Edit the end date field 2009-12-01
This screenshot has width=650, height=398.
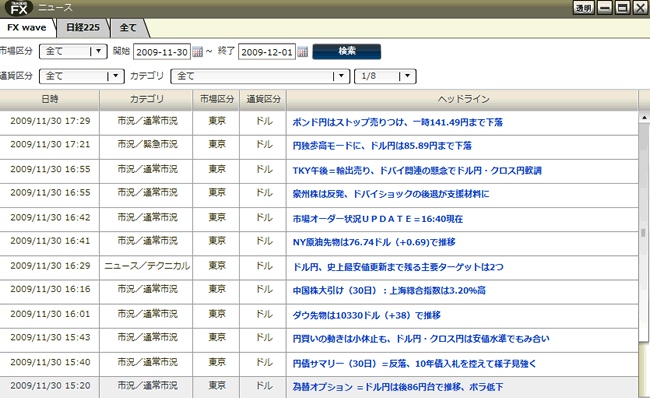(267, 52)
